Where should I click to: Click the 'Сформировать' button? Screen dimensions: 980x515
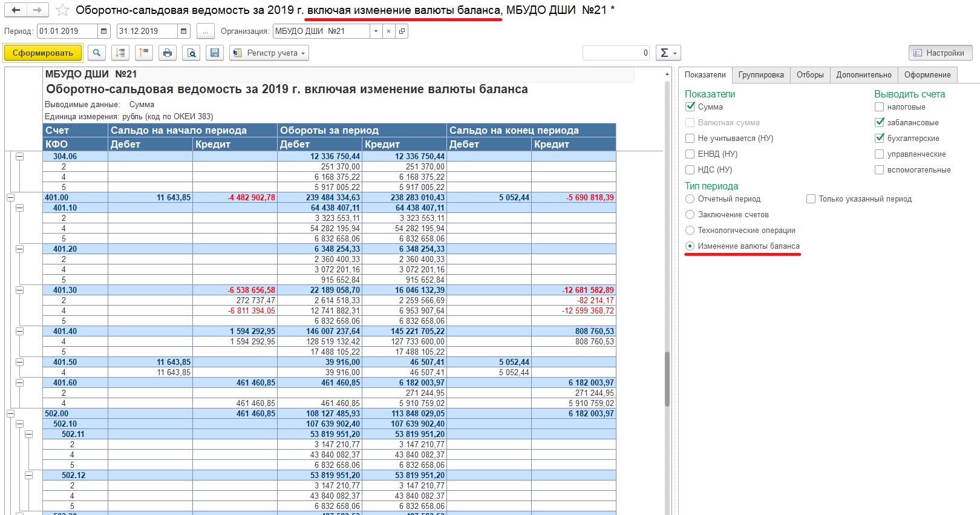pyautogui.click(x=43, y=53)
